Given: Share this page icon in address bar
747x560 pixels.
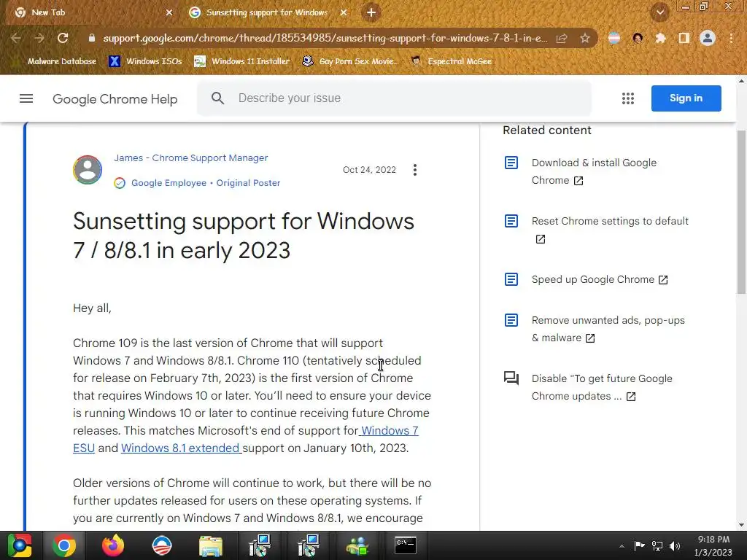Looking at the screenshot, I should [562, 38].
